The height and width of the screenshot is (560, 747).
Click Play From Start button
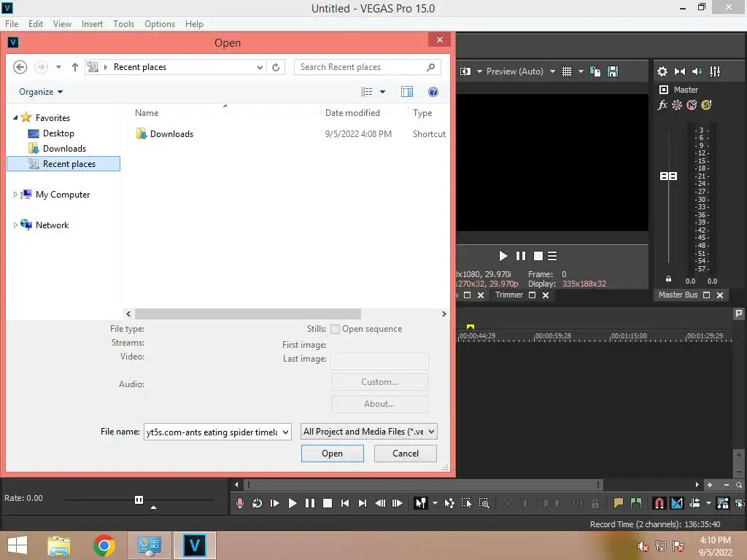(x=274, y=503)
